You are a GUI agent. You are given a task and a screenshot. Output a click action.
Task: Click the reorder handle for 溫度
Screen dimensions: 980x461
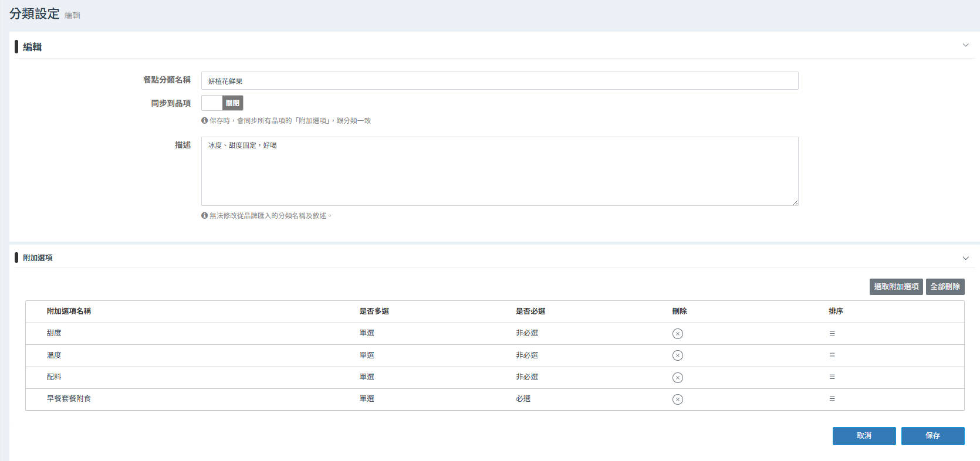(832, 355)
